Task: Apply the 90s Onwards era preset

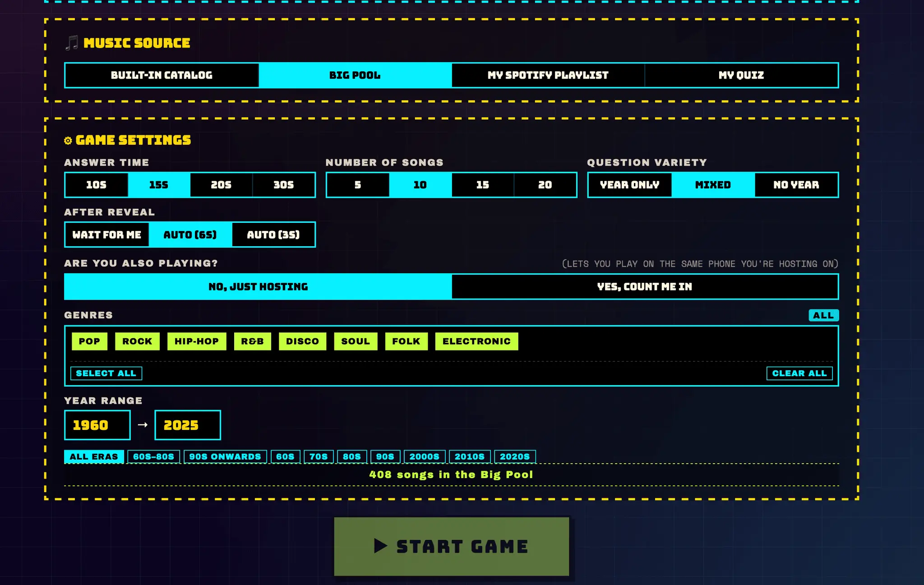Action: tap(225, 456)
